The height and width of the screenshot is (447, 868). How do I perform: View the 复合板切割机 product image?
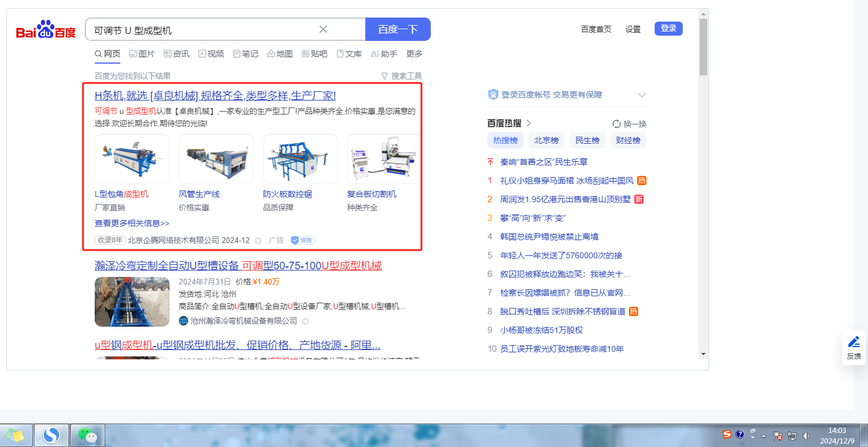pyautogui.click(x=383, y=159)
